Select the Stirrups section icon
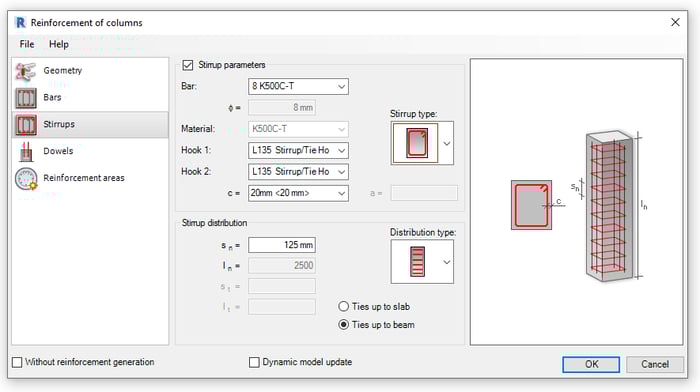The image size is (700, 392). [26, 125]
